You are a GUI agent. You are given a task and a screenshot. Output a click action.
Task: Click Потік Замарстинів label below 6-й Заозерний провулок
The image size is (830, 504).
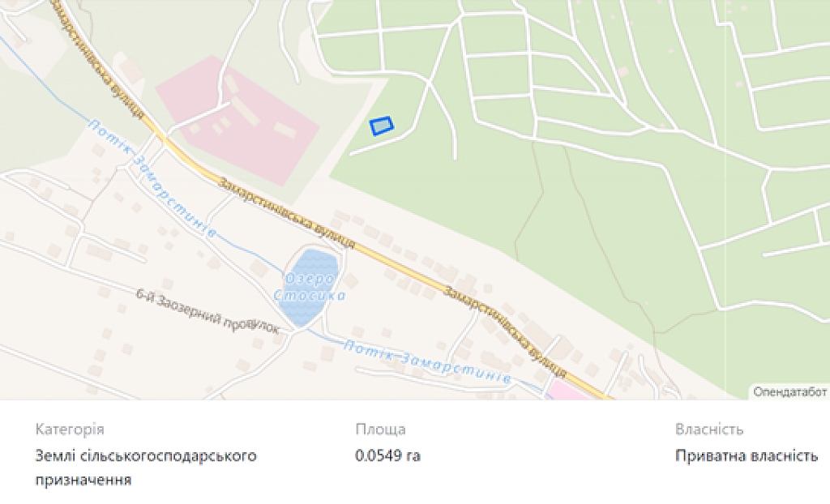(x=426, y=361)
